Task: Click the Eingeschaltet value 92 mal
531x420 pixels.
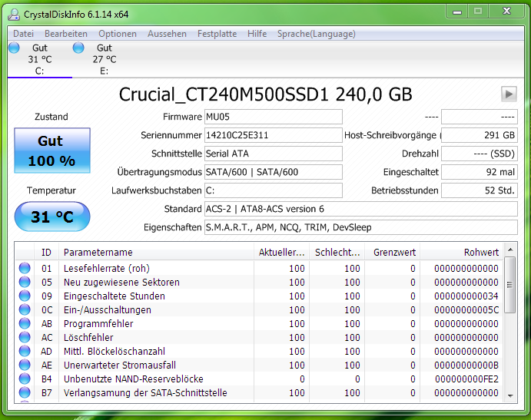Action: 480,172
